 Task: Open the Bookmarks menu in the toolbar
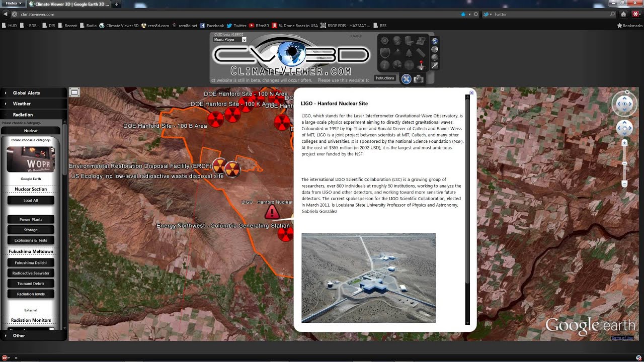coord(630,26)
